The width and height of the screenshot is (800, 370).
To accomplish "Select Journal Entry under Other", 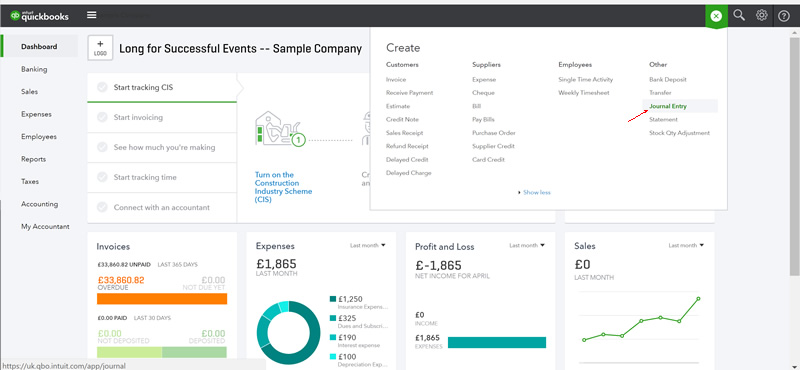I will pyautogui.click(x=668, y=106).
